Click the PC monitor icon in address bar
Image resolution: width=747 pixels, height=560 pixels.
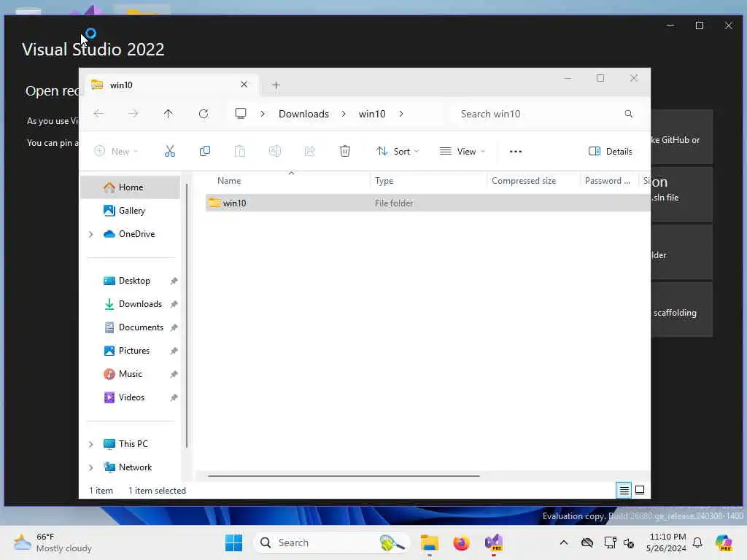point(241,113)
